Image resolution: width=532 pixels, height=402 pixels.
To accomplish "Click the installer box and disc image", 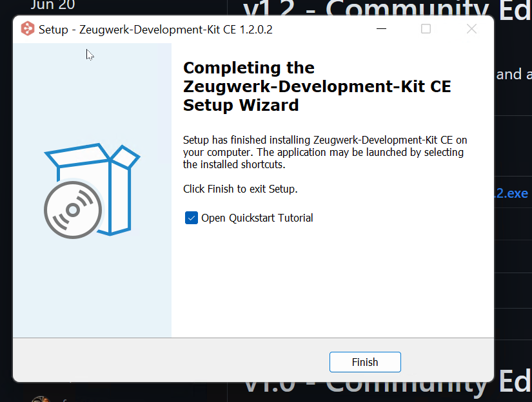I will coord(92,191).
